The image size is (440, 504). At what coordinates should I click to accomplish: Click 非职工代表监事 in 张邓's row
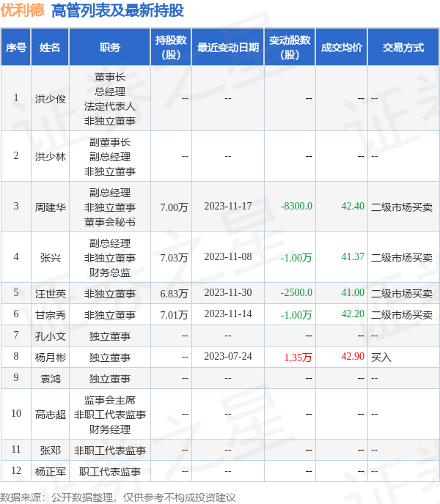tap(110, 450)
